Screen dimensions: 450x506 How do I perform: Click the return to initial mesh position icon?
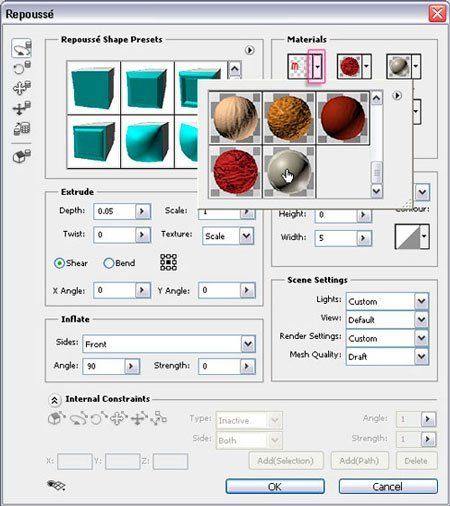pos(22,156)
